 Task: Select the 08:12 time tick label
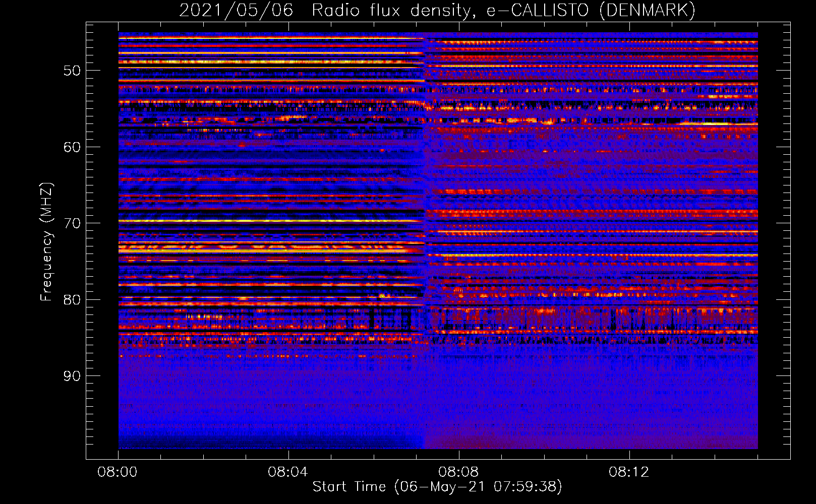tap(629, 472)
